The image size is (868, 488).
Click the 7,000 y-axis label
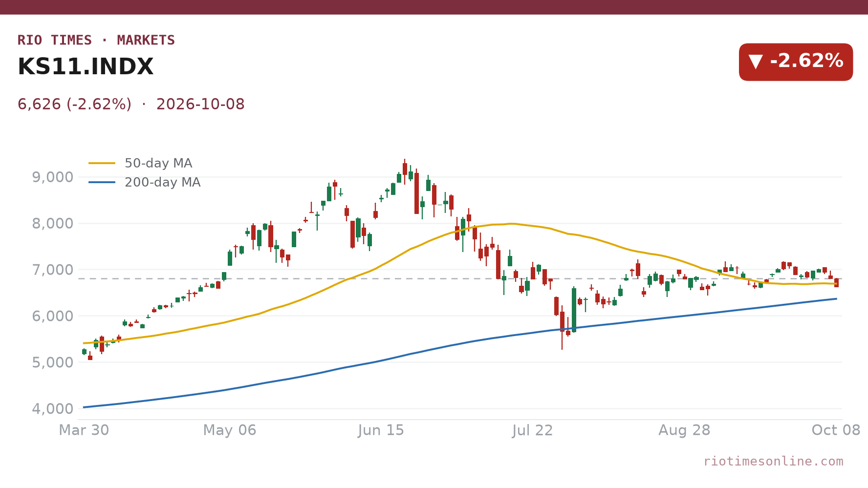point(53,270)
